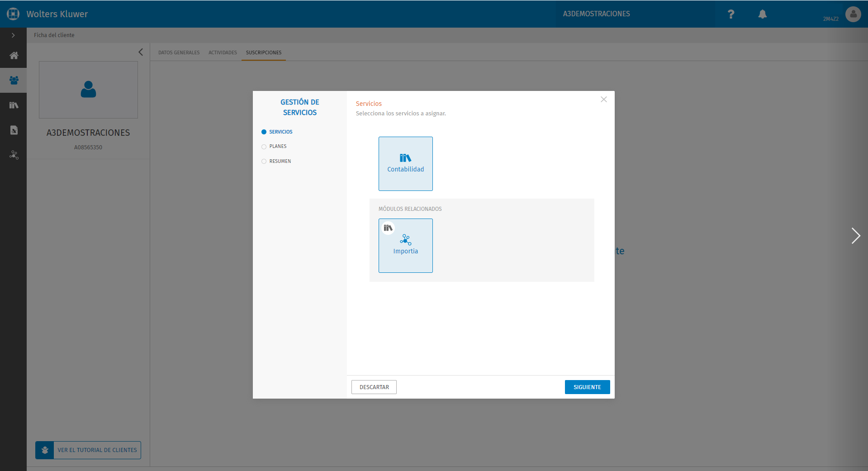Viewport: 868px width, 471px height.
Task: Open the Importia network sidebar icon
Action: (14, 155)
